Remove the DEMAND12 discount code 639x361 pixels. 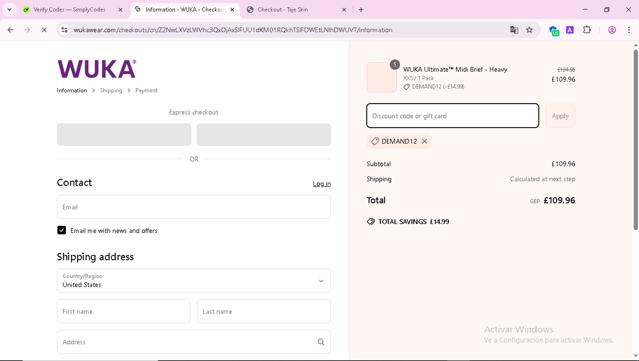[425, 141]
